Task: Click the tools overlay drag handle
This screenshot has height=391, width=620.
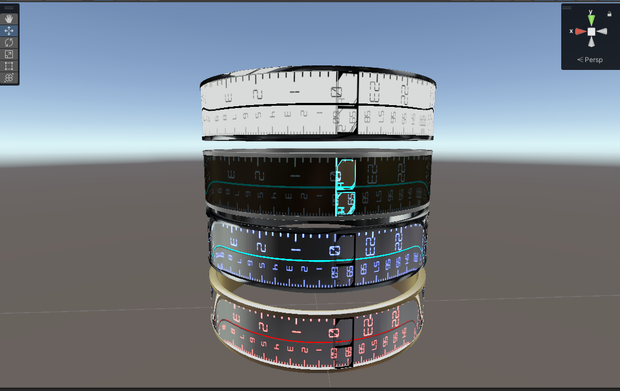Action: coord(9,8)
